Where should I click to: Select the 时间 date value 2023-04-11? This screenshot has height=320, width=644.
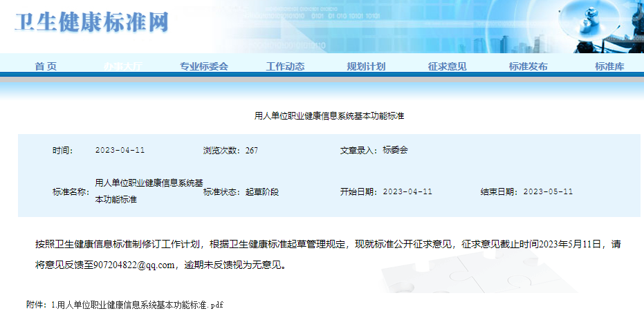point(120,150)
